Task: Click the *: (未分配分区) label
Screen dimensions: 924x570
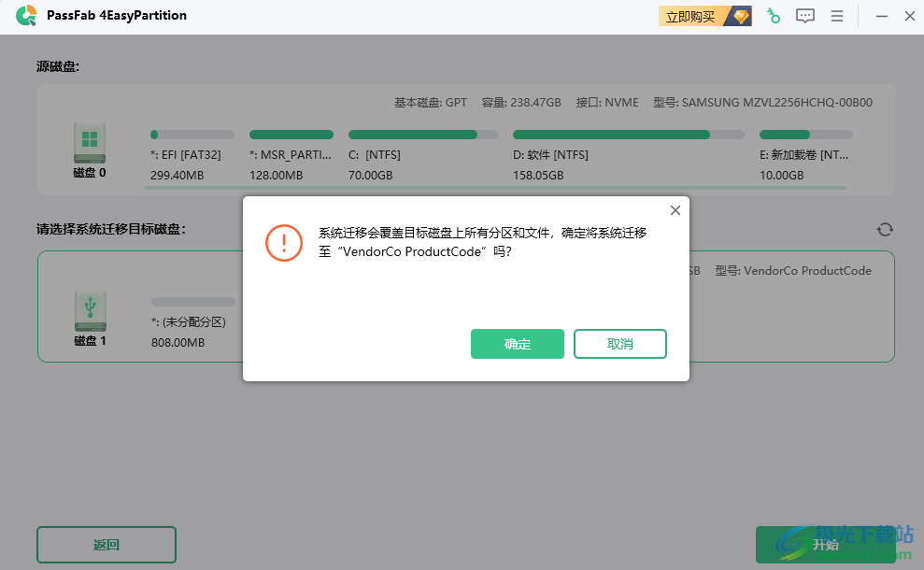Action: point(189,321)
